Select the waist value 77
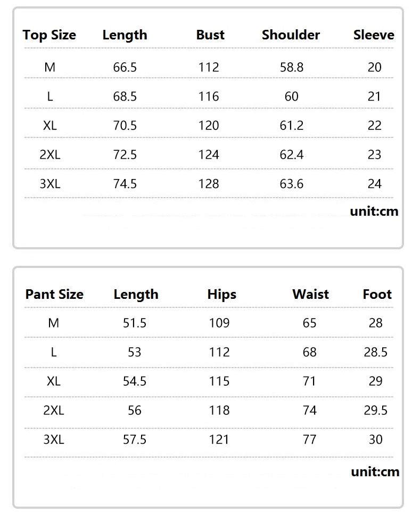This screenshot has width=420, height=513. coord(309,439)
